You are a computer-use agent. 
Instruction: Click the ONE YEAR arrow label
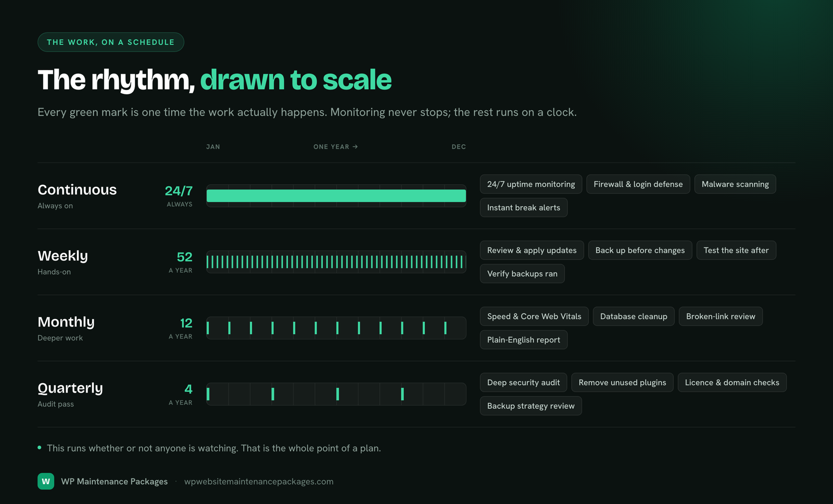(336, 147)
